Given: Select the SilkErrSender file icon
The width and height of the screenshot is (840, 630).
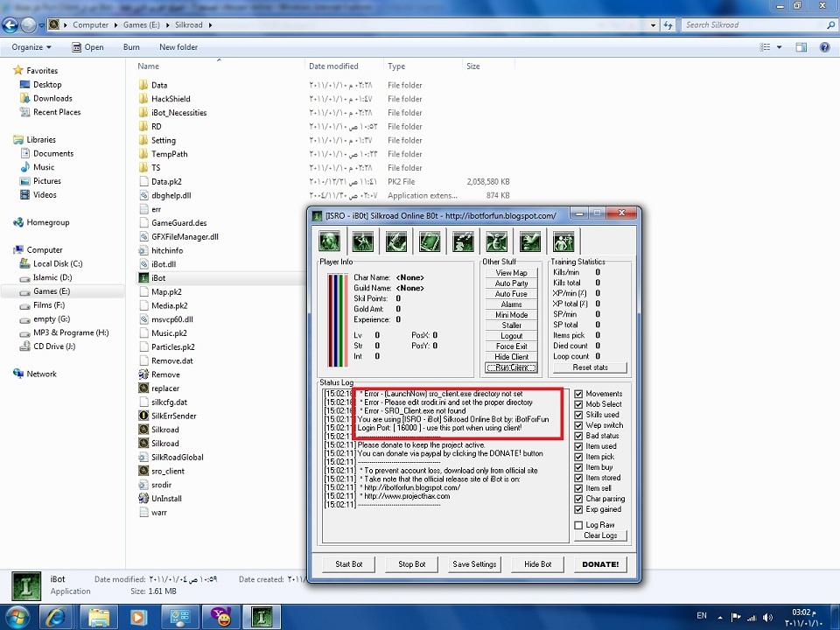Looking at the screenshot, I should [x=143, y=416].
